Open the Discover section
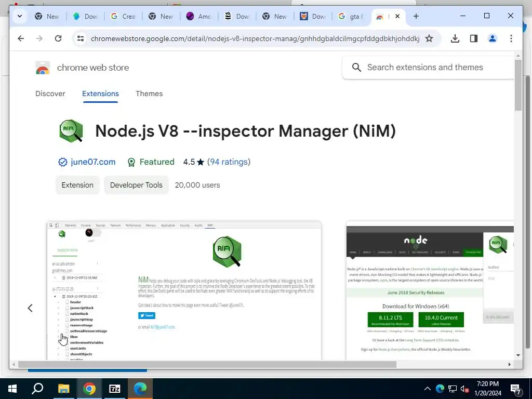 click(x=50, y=94)
